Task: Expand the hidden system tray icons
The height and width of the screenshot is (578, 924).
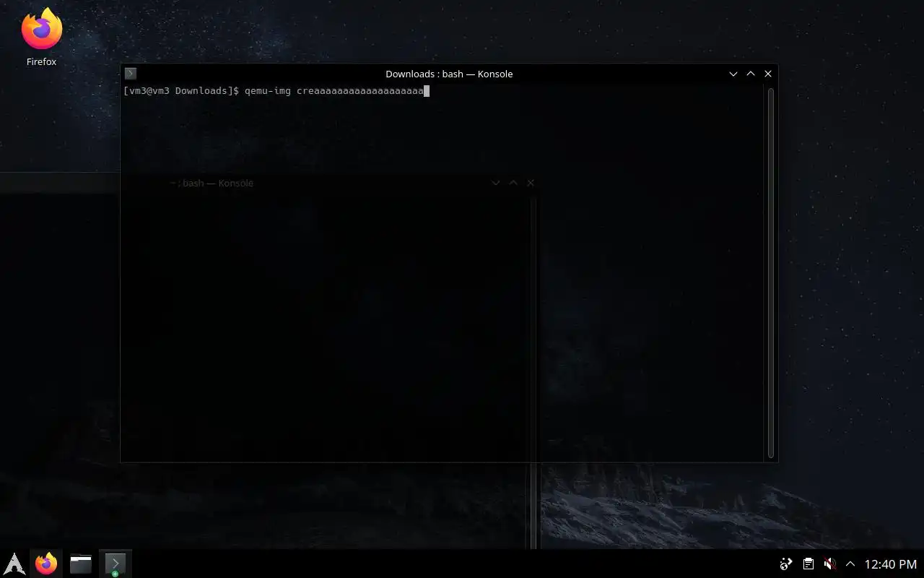Action: (x=850, y=564)
